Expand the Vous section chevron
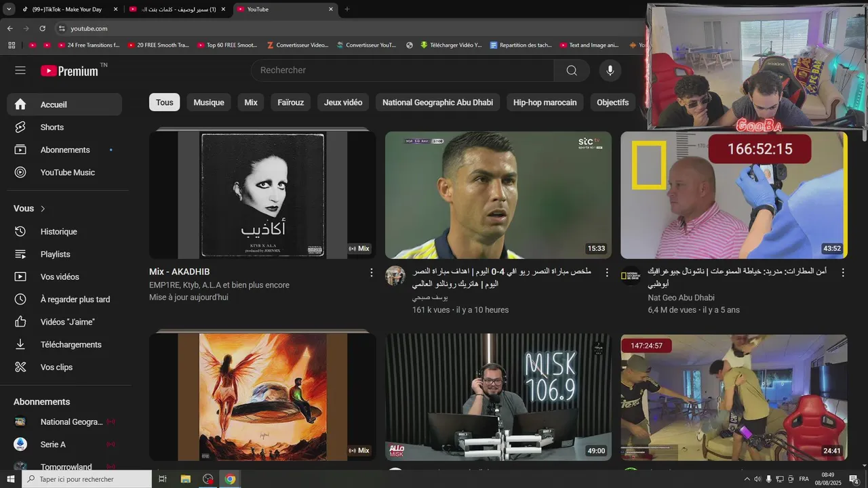 pos(43,209)
